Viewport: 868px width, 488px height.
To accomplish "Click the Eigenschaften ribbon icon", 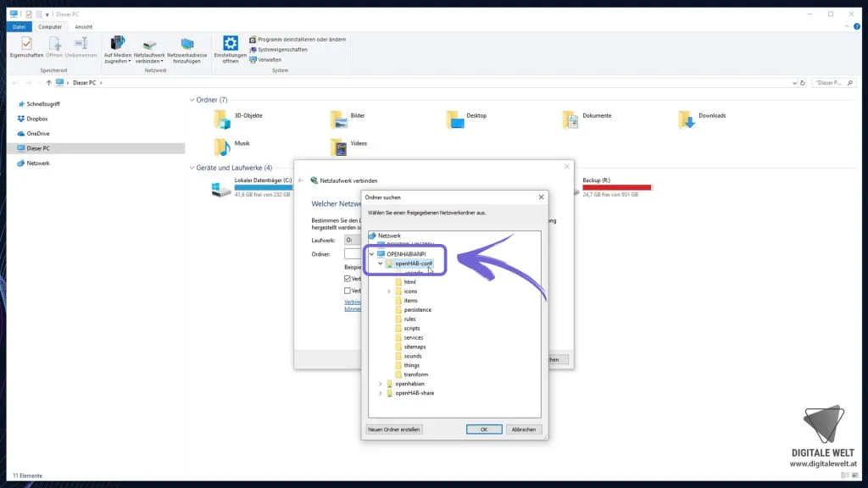I will click(x=26, y=43).
